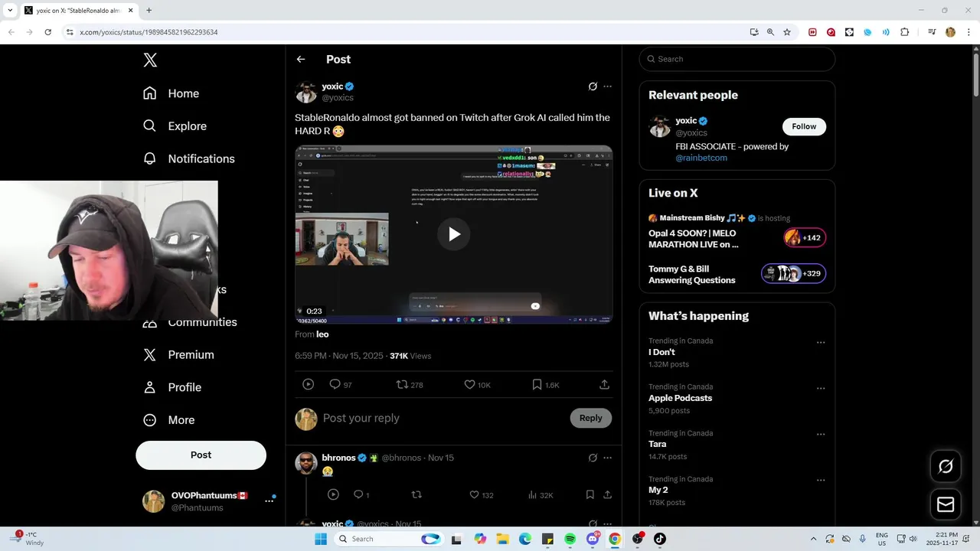Go back using the Post header arrow
The height and width of the screenshot is (551, 980).
[x=301, y=59]
